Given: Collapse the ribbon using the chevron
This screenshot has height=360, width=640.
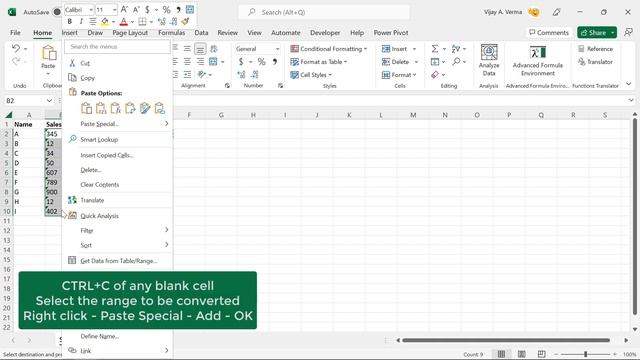Looking at the screenshot, I should point(629,84).
